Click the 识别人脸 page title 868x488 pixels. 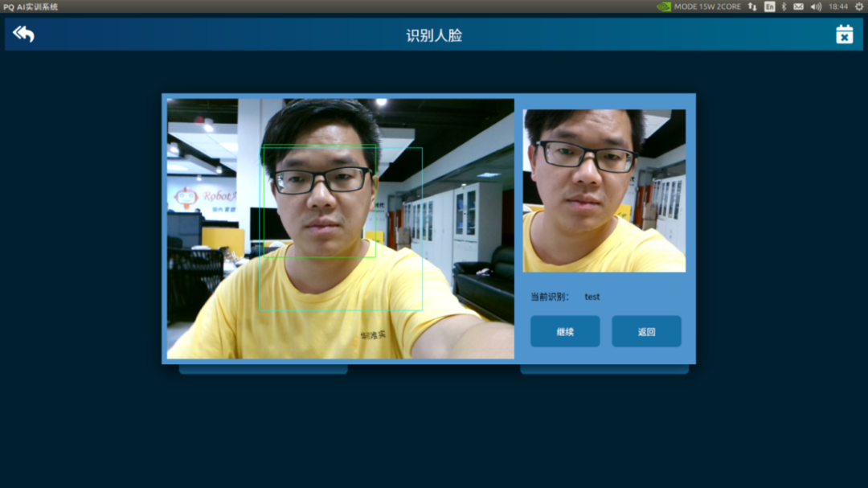434,35
